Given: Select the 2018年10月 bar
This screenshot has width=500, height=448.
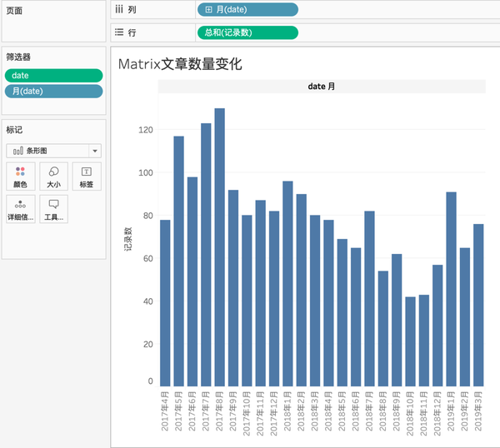Looking at the screenshot, I should [410, 341].
